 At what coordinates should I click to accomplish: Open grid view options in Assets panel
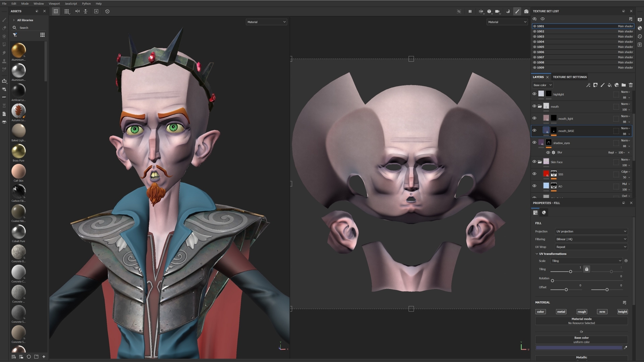click(x=42, y=35)
